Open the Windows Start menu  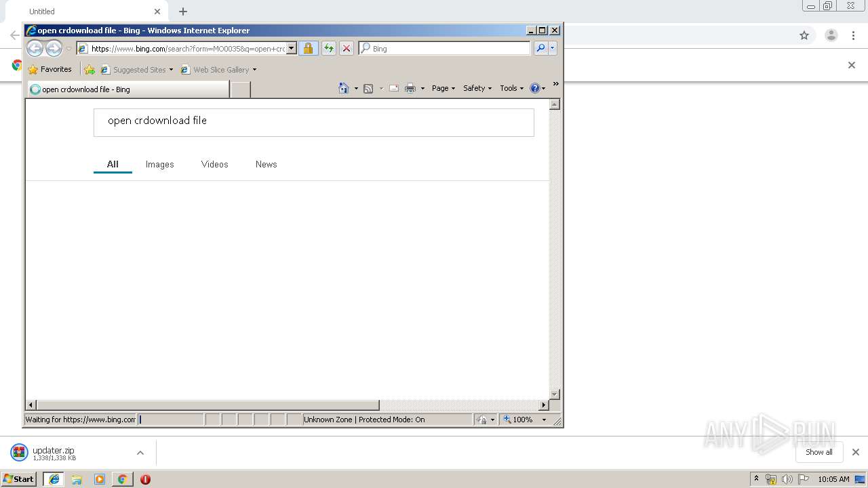click(x=19, y=479)
